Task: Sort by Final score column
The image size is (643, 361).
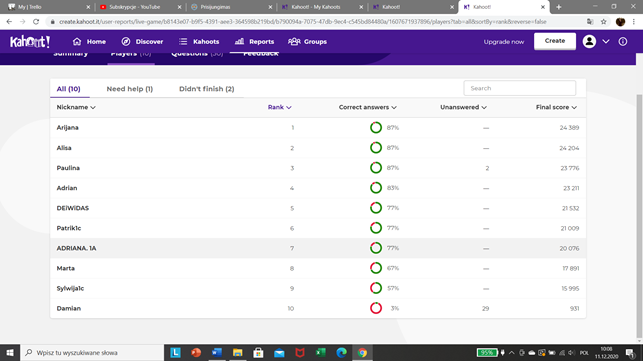Action: point(556,107)
